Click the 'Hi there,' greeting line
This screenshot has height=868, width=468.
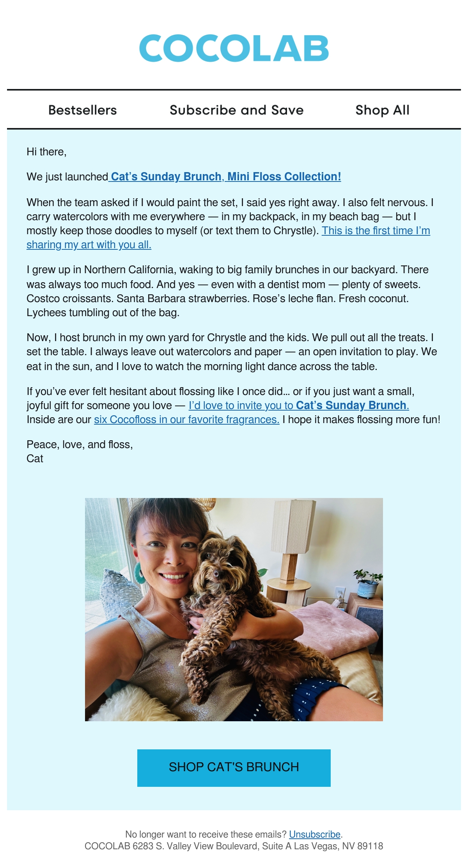click(46, 152)
